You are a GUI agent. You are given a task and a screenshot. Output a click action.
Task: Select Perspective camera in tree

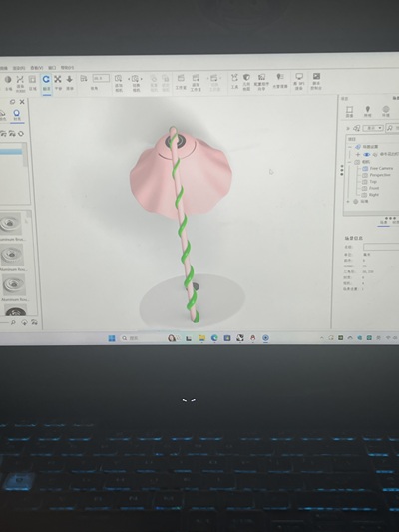380,175
